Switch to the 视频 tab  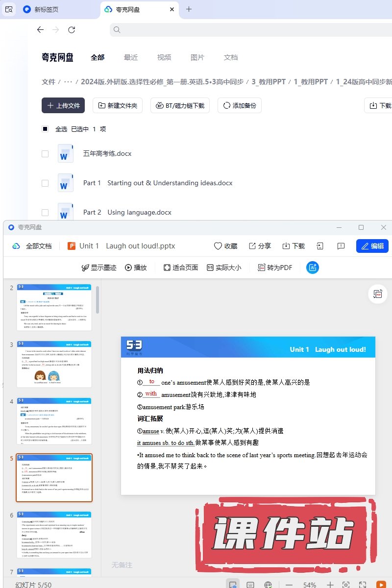164,57
